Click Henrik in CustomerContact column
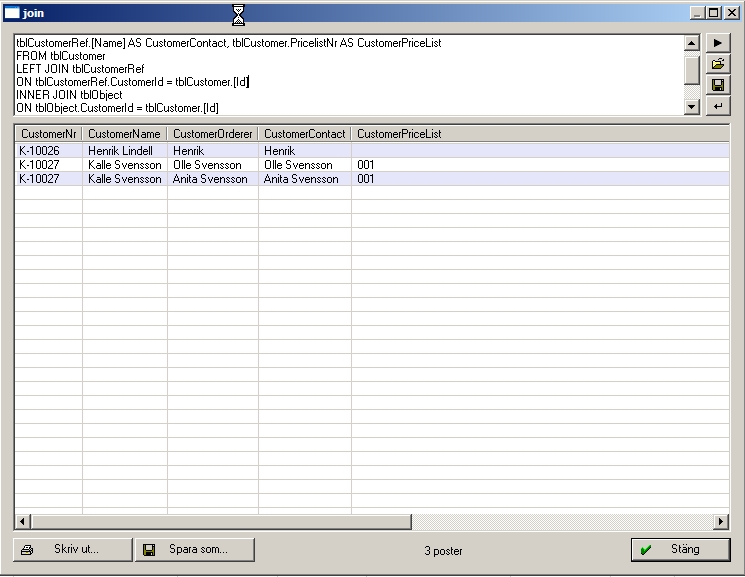Image resolution: width=745 pixels, height=577 pixels. click(305, 151)
